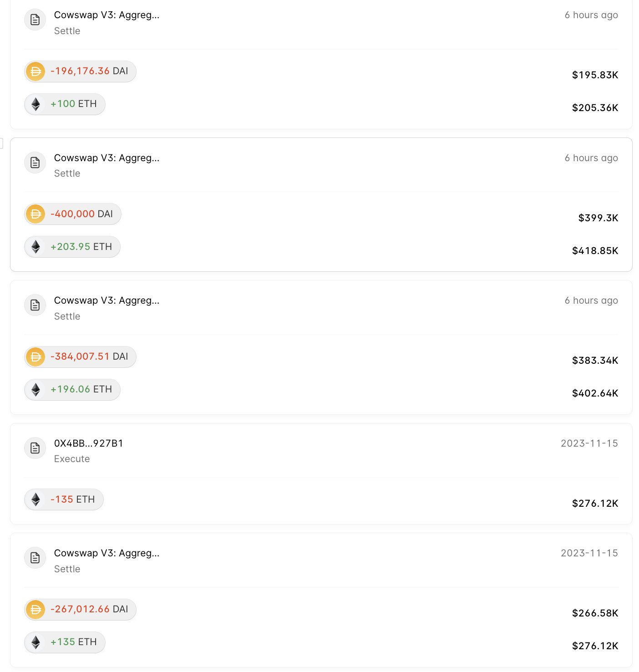Click the DAI coin icon next to -400,000
639x672 pixels.
(35, 214)
